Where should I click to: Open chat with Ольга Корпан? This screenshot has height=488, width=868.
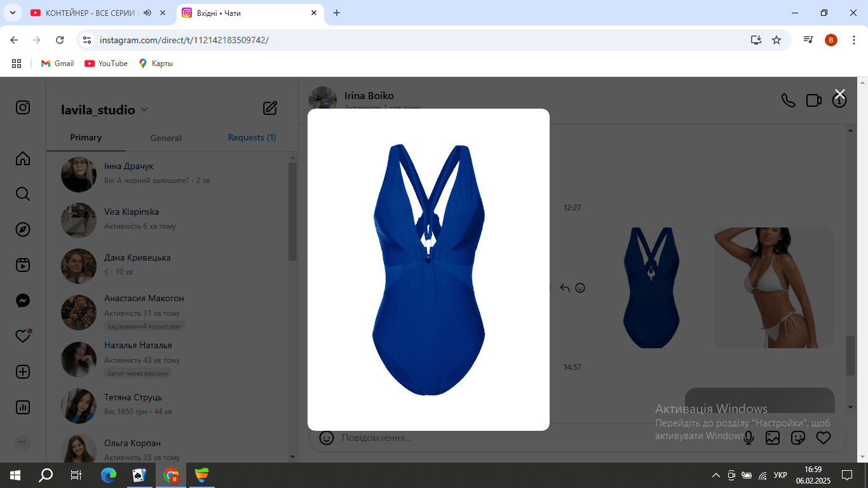coord(168,447)
